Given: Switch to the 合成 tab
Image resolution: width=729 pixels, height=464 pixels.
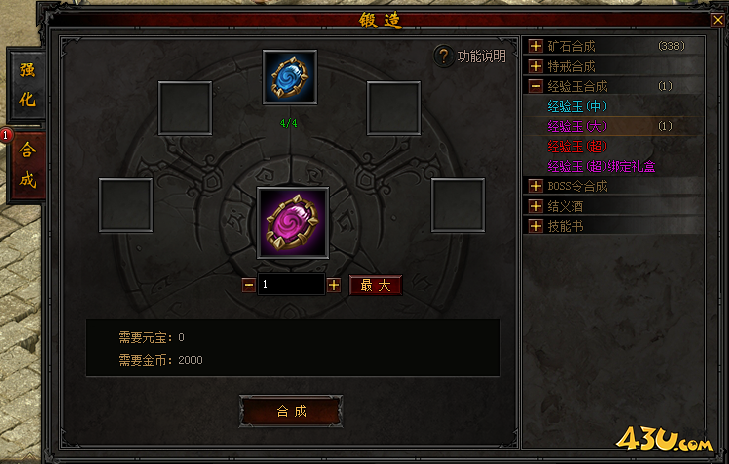Looking at the screenshot, I should [x=27, y=165].
